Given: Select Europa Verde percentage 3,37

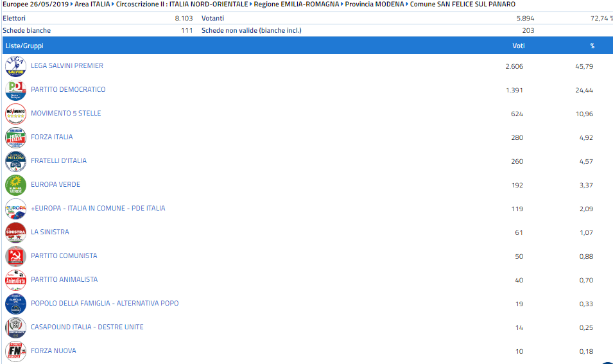Looking at the screenshot, I should [x=586, y=186].
